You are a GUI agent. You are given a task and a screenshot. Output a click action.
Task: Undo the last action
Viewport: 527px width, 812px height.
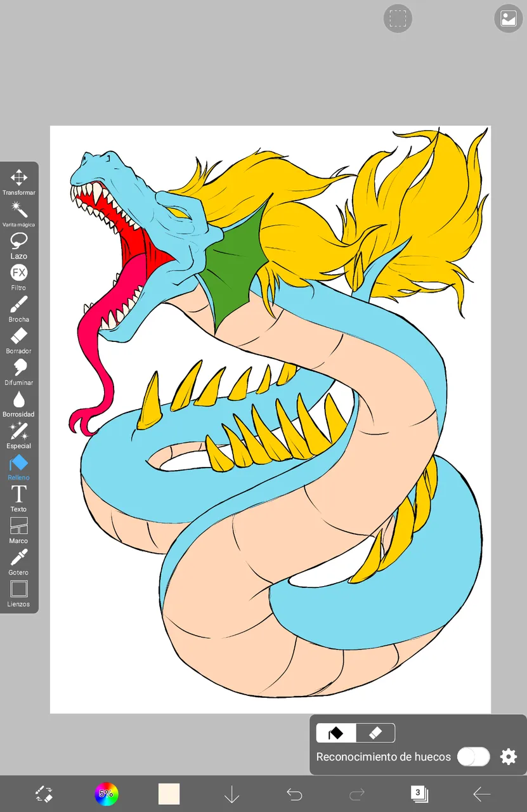pos(294,794)
